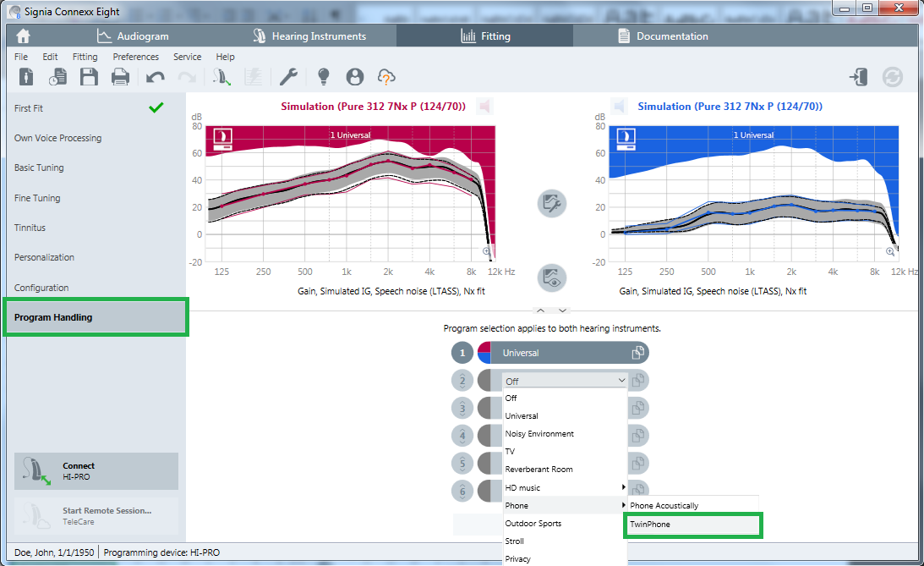Zoom the blue simulation graph magnifier
924x566 pixels.
tap(890, 251)
